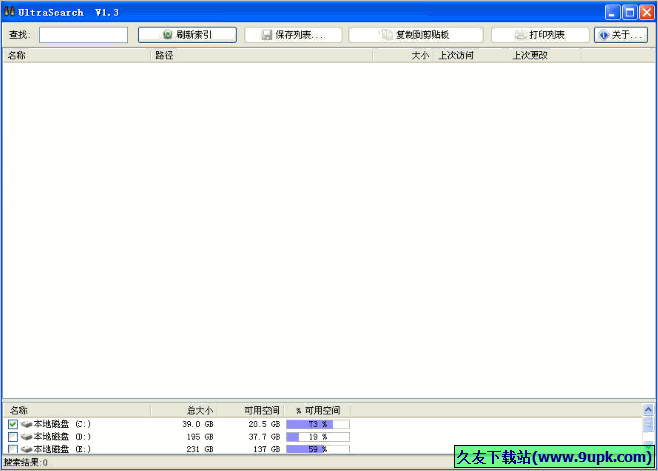
Task: Click the 保存列表 save list button
Action: coord(293,35)
